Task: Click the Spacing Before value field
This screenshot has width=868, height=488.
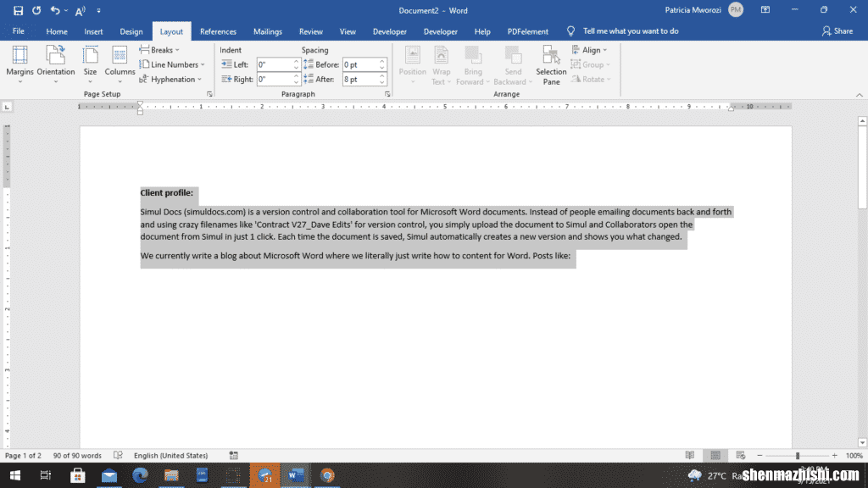Action: [x=359, y=64]
